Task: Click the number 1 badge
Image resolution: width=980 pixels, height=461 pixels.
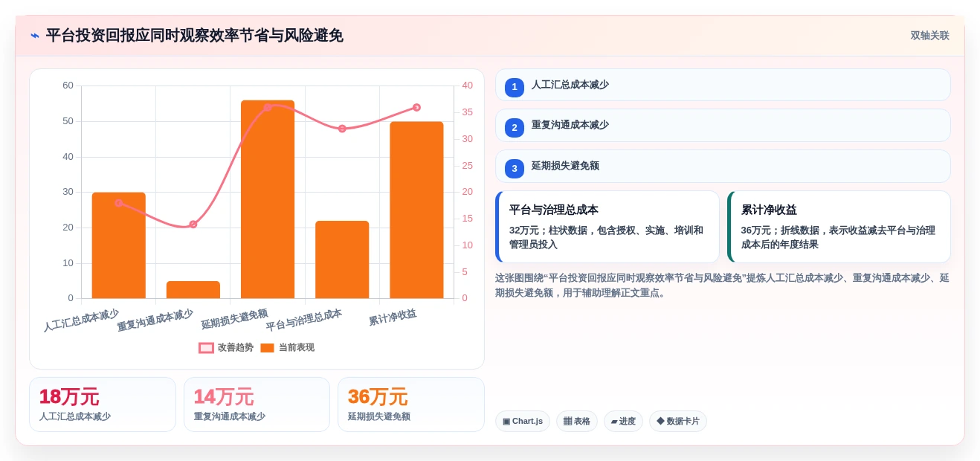Action: coord(515,87)
